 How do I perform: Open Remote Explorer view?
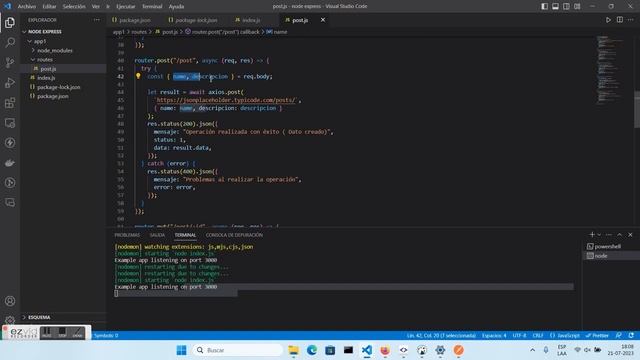pyautogui.click(x=10, y=123)
